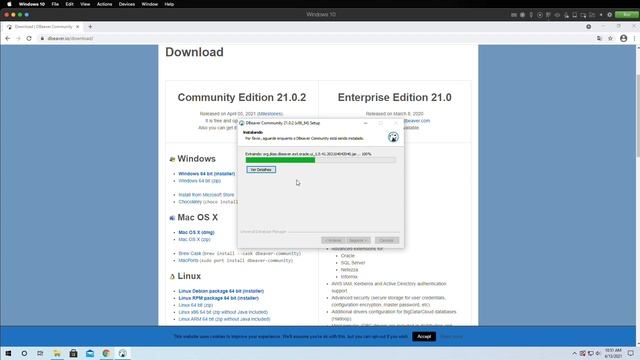Screen dimensions: 640x360
Task: Click the installation progress bar
Action: [x=320, y=160]
